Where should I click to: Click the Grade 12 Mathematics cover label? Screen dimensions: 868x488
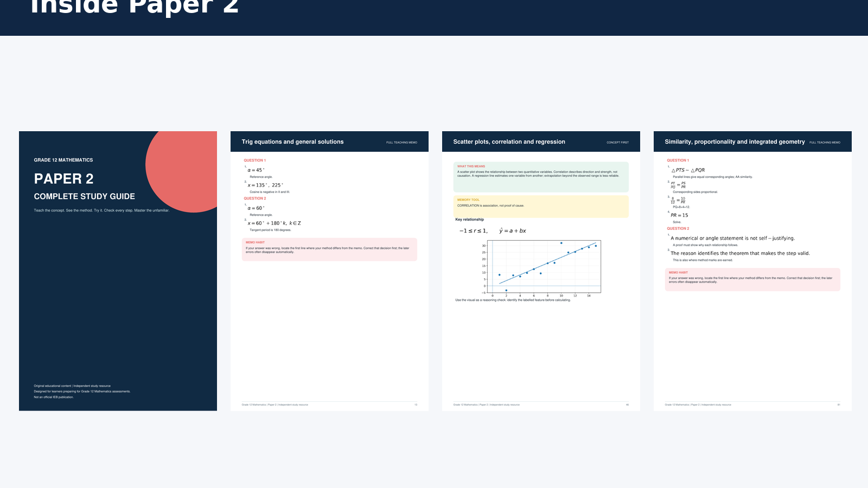(63, 160)
